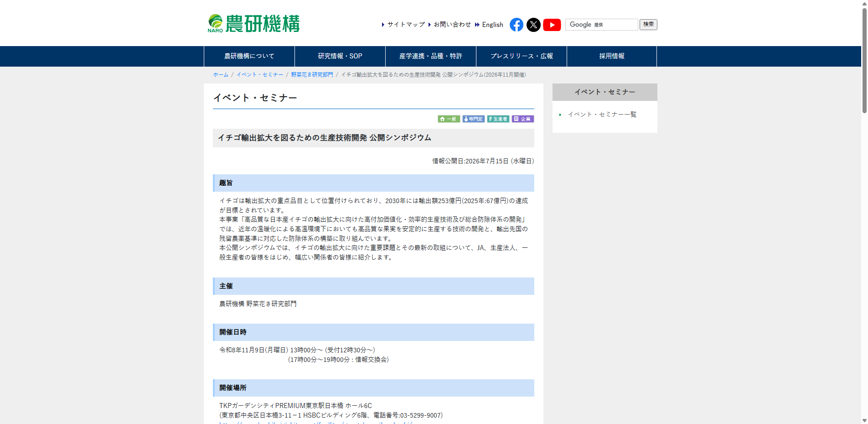This screenshot has width=868, height=424.
Task: Click the 開催場所 section heading
Action: pos(373,388)
